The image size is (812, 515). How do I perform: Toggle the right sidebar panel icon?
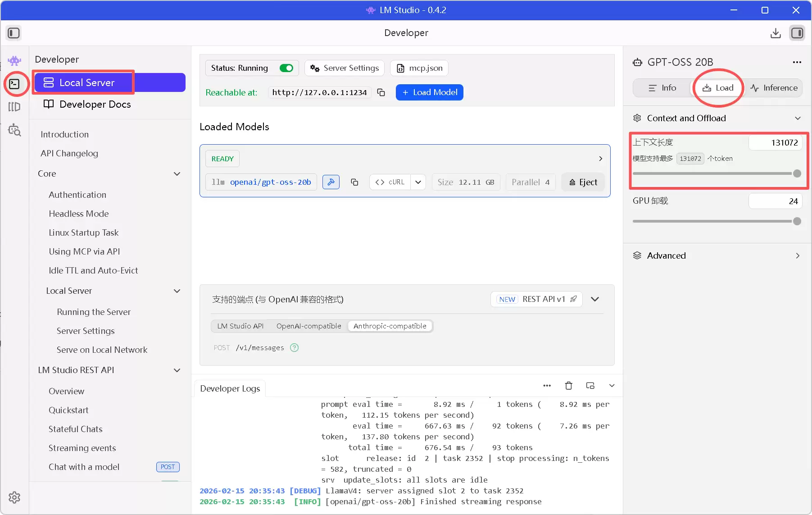[797, 33]
